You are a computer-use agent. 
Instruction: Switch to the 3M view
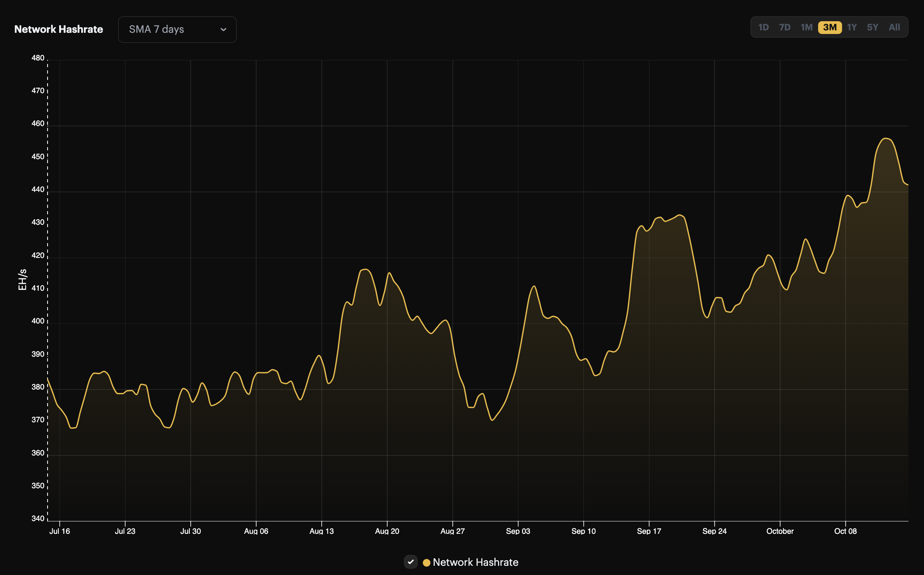(x=830, y=27)
